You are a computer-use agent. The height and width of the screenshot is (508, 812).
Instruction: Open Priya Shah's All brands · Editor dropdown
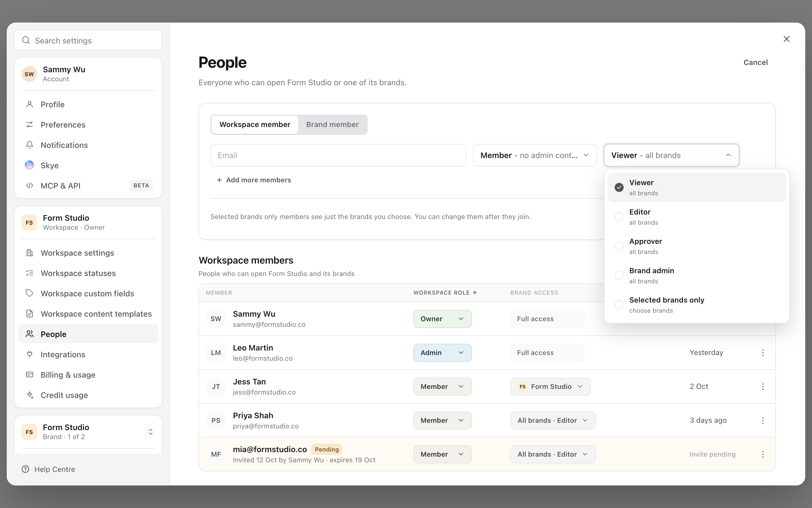point(553,421)
